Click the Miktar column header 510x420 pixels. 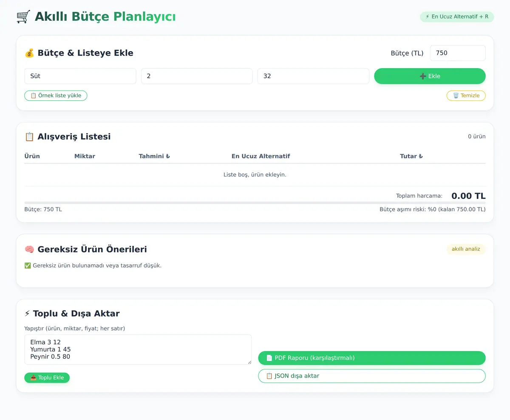(x=85, y=156)
